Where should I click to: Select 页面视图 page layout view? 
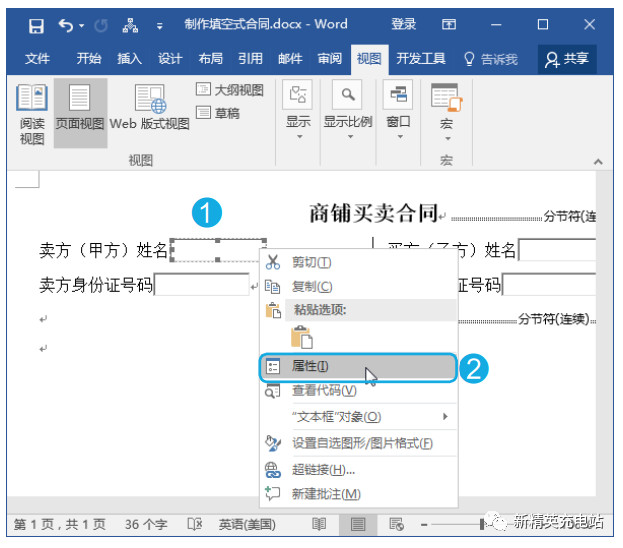tap(80, 113)
